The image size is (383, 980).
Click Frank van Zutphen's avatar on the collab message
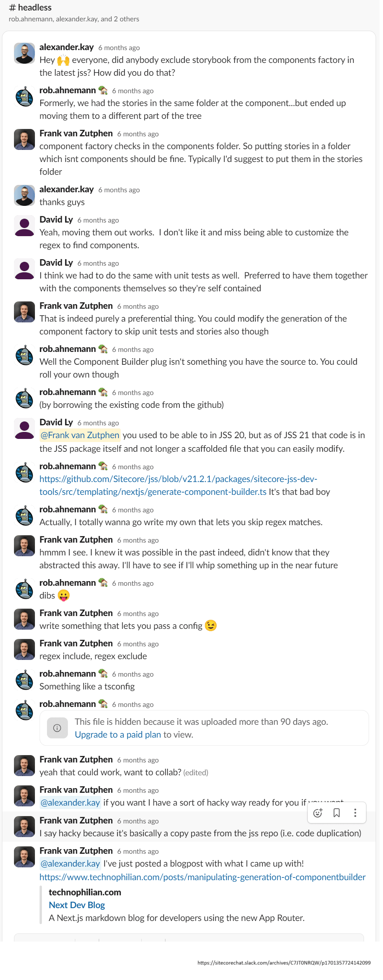pos(24,766)
